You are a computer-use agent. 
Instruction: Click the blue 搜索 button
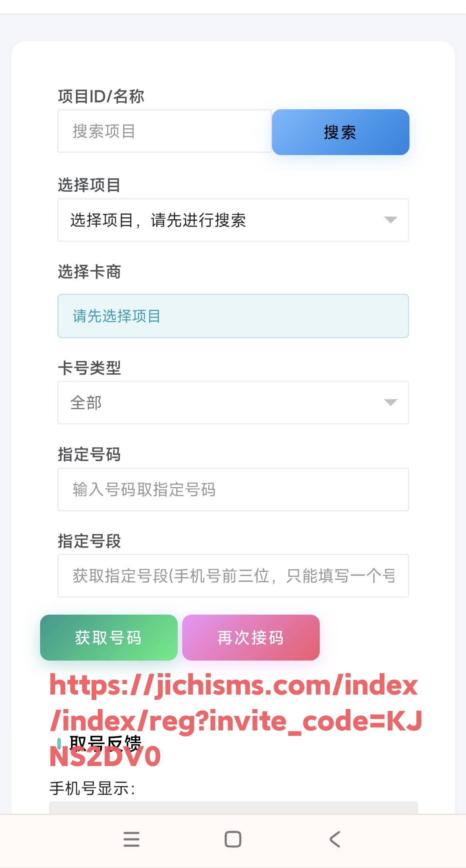[340, 132]
